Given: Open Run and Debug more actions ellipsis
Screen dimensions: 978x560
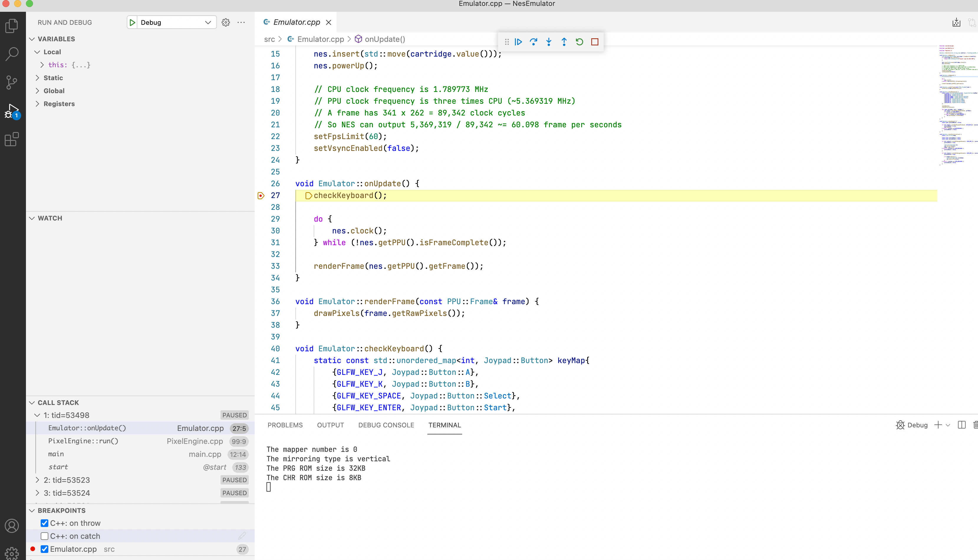Looking at the screenshot, I should point(241,22).
